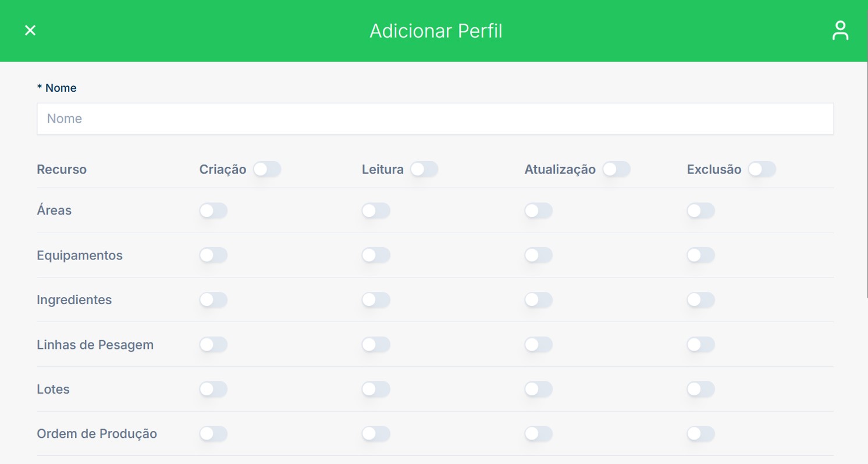Viewport: 868px width, 464px height.
Task: Toggle Exclusão for Ingredientes
Action: 700,300
